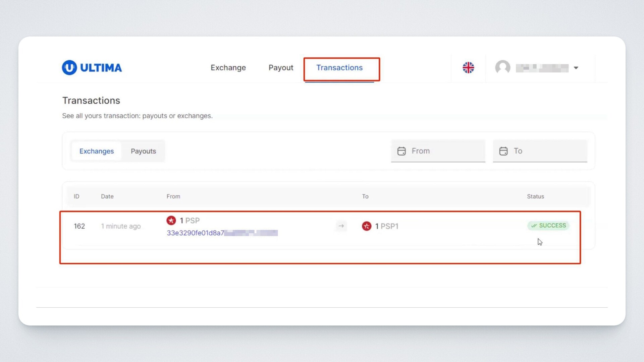Open the language selector flag icon

pos(468,68)
